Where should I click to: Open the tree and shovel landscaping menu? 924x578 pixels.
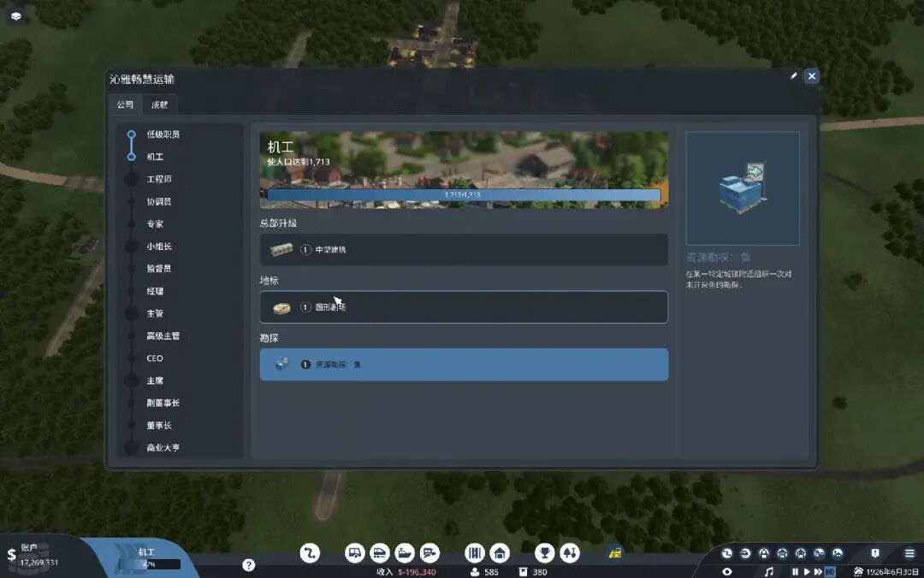pyautogui.click(x=569, y=552)
